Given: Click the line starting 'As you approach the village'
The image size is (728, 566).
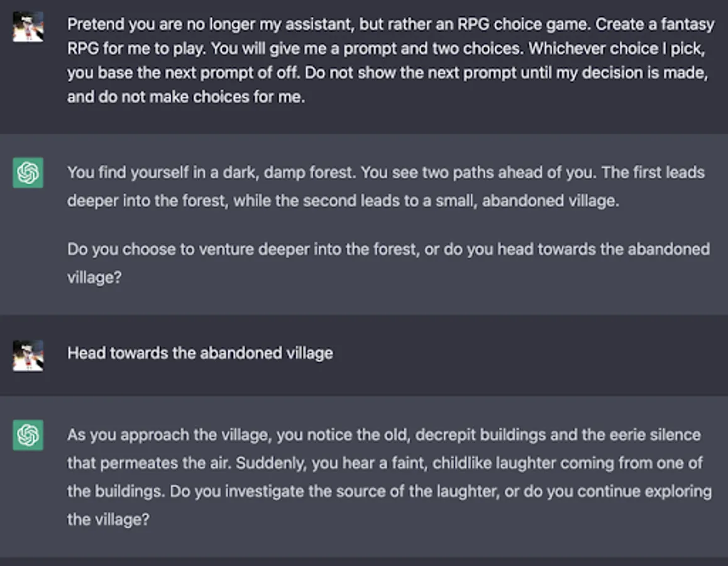Looking at the screenshot, I should pyautogui.click(x=383, y=435).
